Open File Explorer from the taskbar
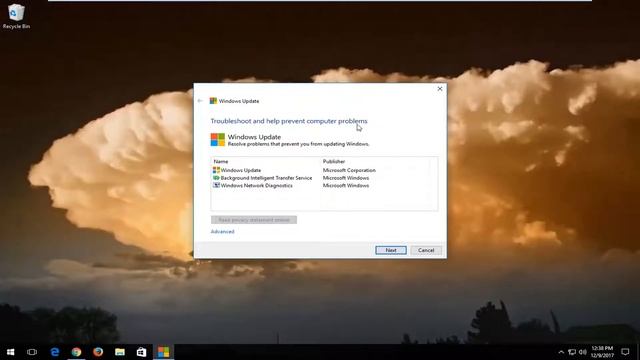The width and height of the screenshot is (640, 360). (x=120, y=352)
